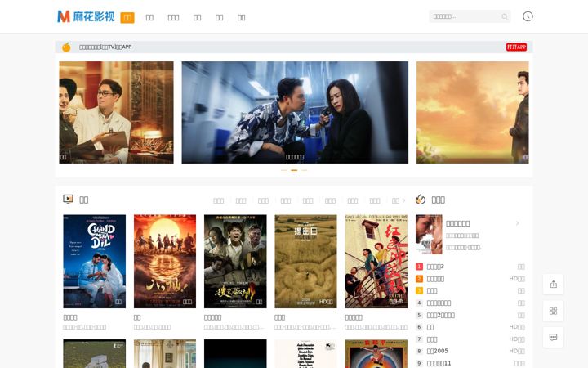Open the white poster listing cast names
This screenshot has height=368, width=588.
305,354
